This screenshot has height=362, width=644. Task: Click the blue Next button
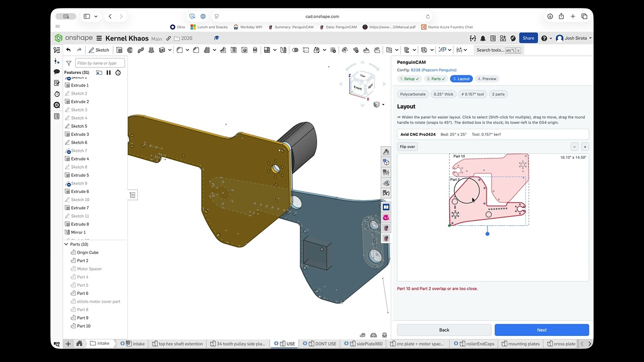click(542, 330)
